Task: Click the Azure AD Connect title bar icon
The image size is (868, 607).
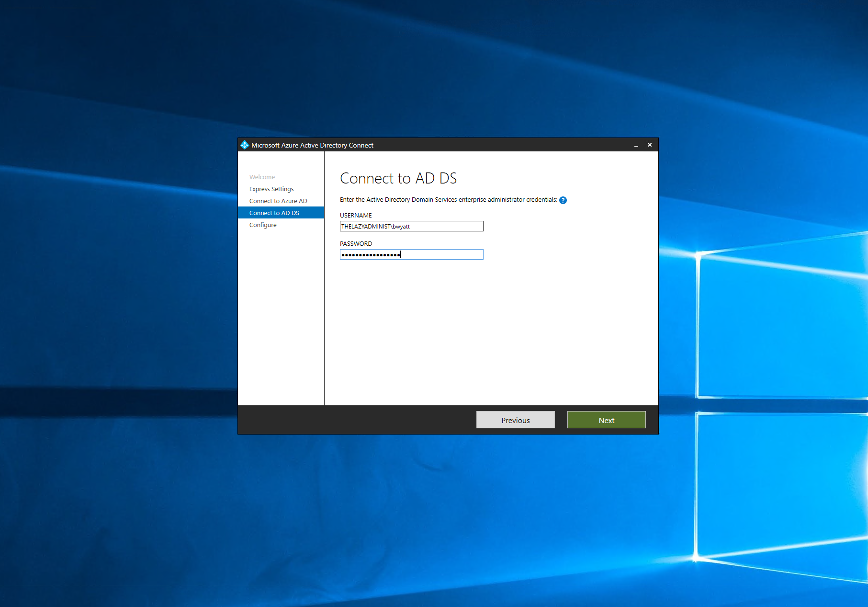Action: click(x=245, y=145)
